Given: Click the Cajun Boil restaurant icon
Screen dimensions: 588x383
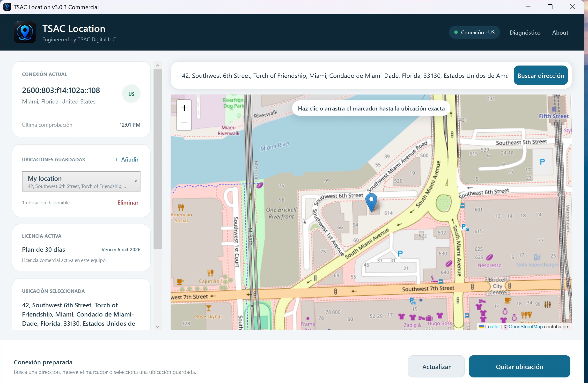Looking at the screenshot, I should pos(211,273).
